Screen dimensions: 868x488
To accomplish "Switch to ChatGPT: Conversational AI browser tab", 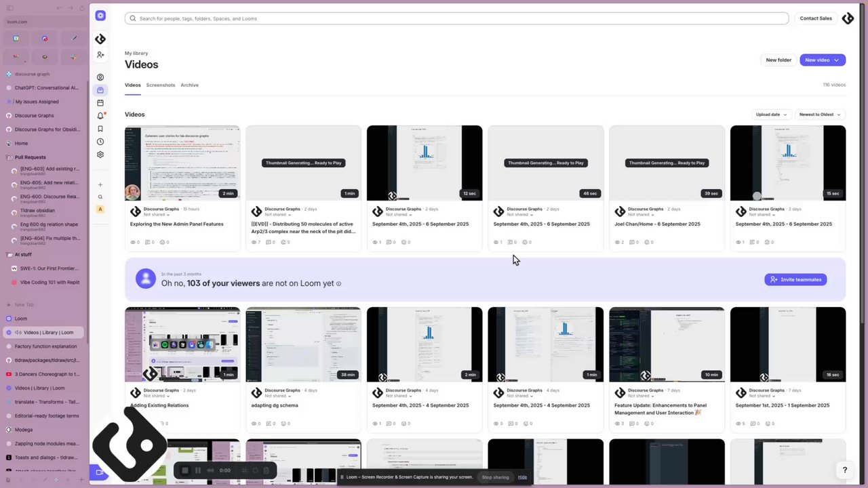I will coord(45,87).
